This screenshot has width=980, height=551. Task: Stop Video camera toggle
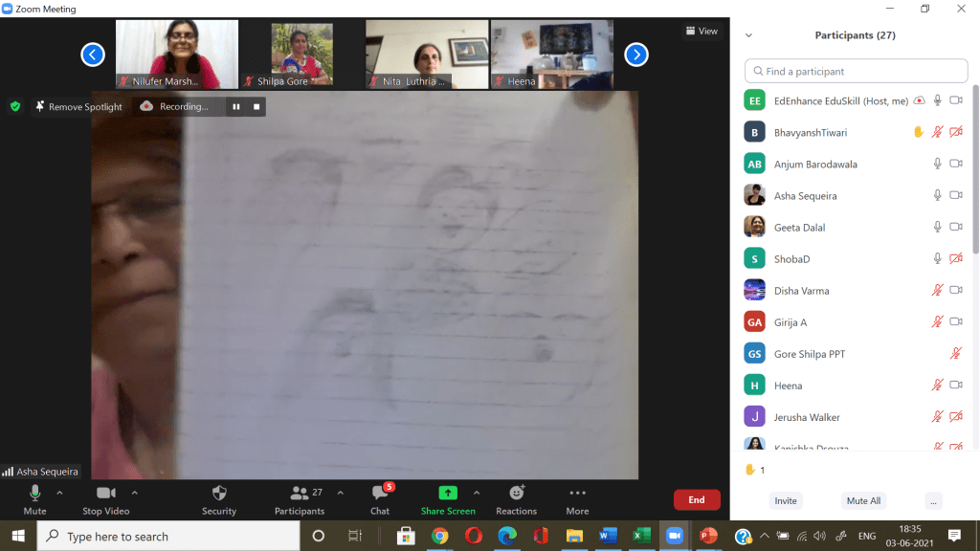tap(105, 494)
